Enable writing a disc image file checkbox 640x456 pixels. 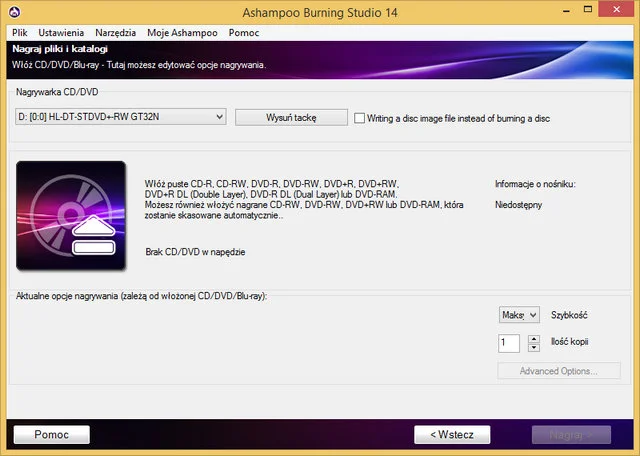(x=359, y=118)
